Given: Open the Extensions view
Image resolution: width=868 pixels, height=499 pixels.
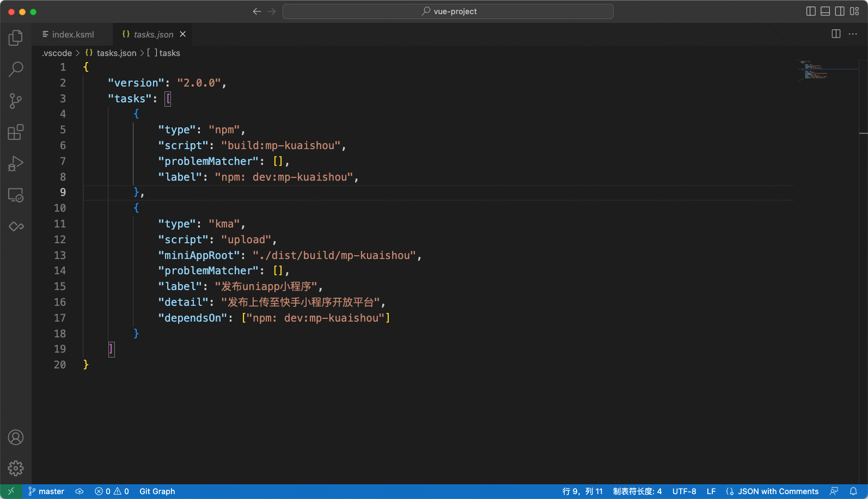Looking at the screenshot, I should [16, 132].
